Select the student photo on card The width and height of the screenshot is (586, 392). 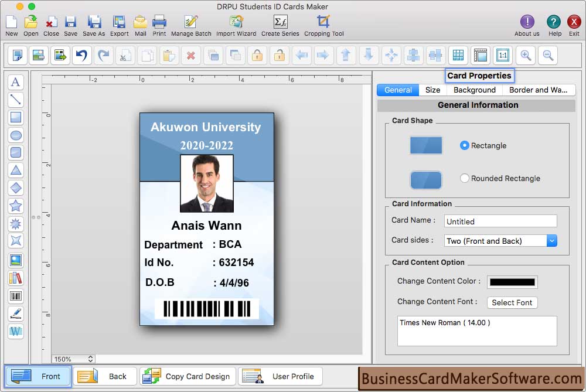207,183
